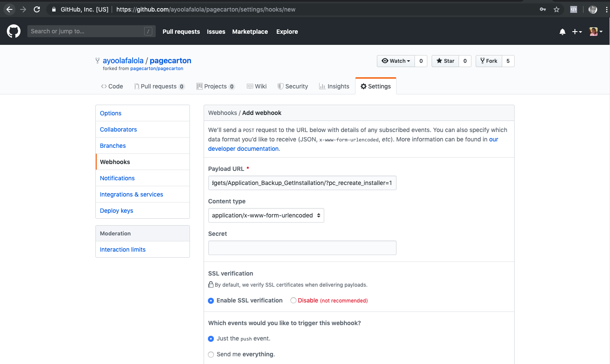This screenshot has width=610, height=364.
Task: Go to Marketplace
Action: point(250,32)
